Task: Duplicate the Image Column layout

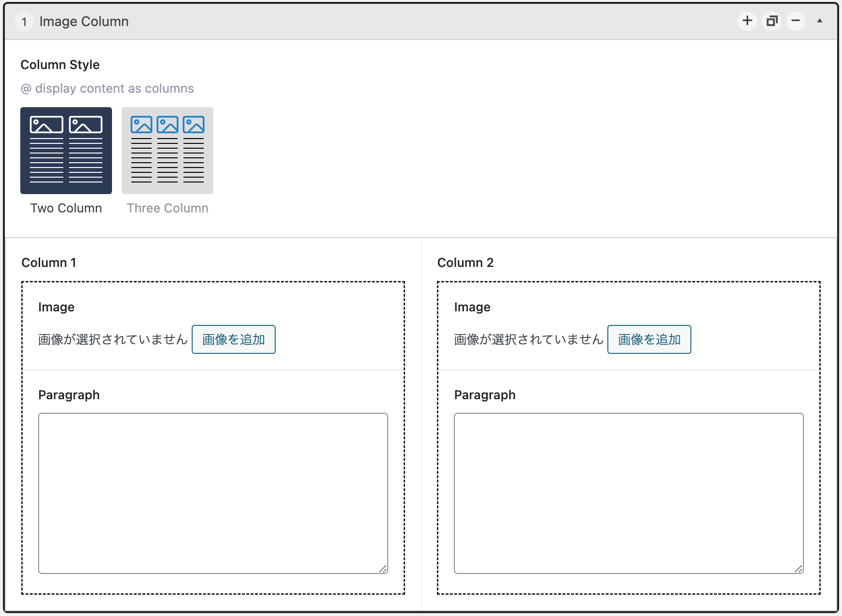Action: (772, 21)
